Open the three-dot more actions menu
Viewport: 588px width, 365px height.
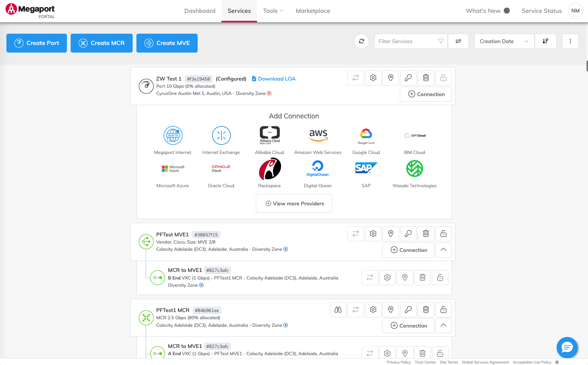click(x=571, y=41)
